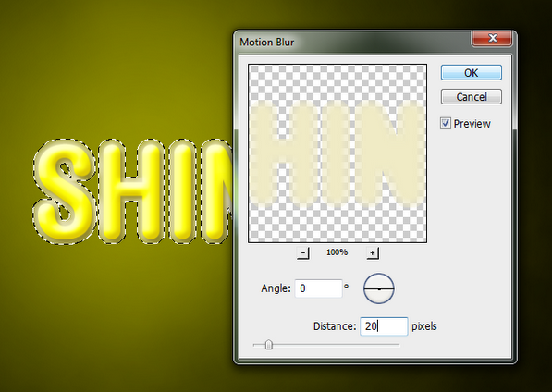The image size is (552, 392).
Task: Click the Distance slider handle
Action: 269,345
